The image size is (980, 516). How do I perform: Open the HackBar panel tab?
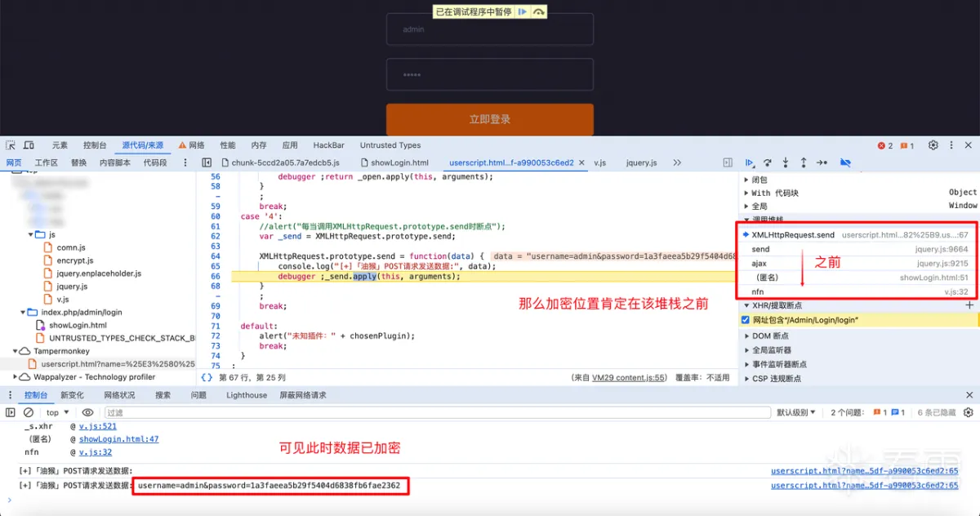pyautogui.click(x=328, y=145)
